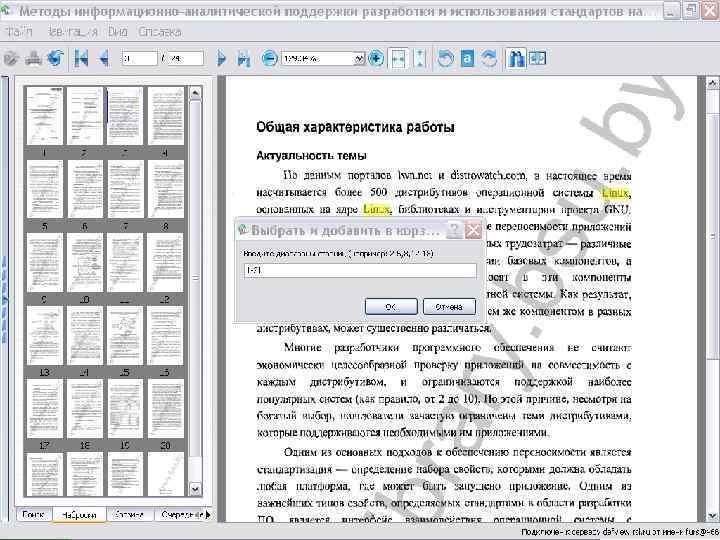Click the two-page view toolbar icon

click(538, 59)
